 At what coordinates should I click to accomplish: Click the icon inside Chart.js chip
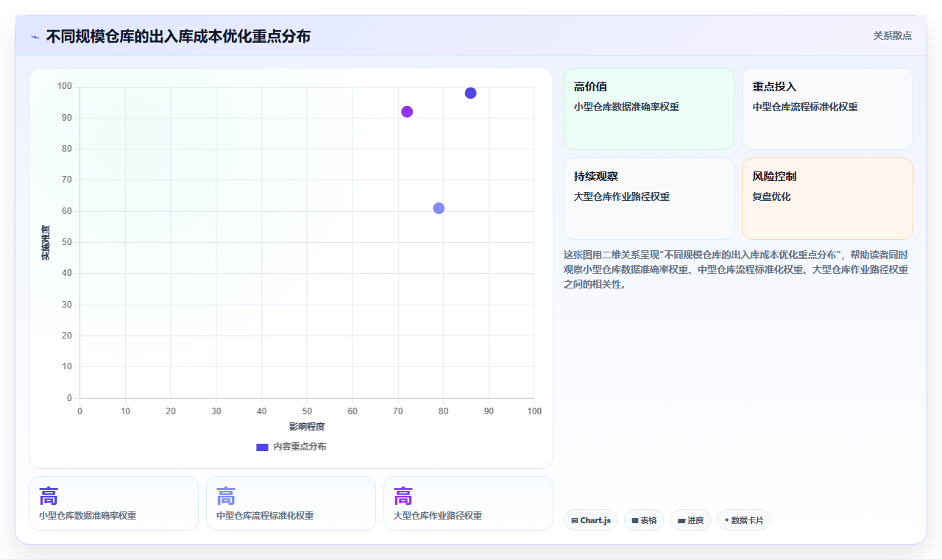[575, 521]
